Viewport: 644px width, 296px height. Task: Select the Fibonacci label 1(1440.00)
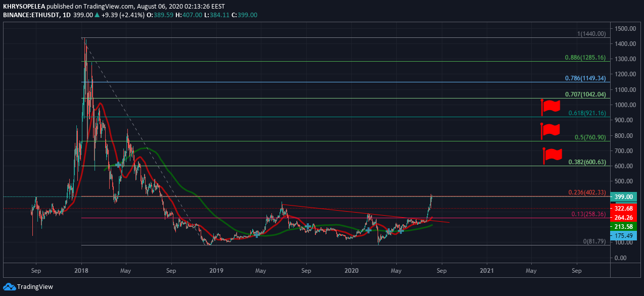click(x=591, y=34)
